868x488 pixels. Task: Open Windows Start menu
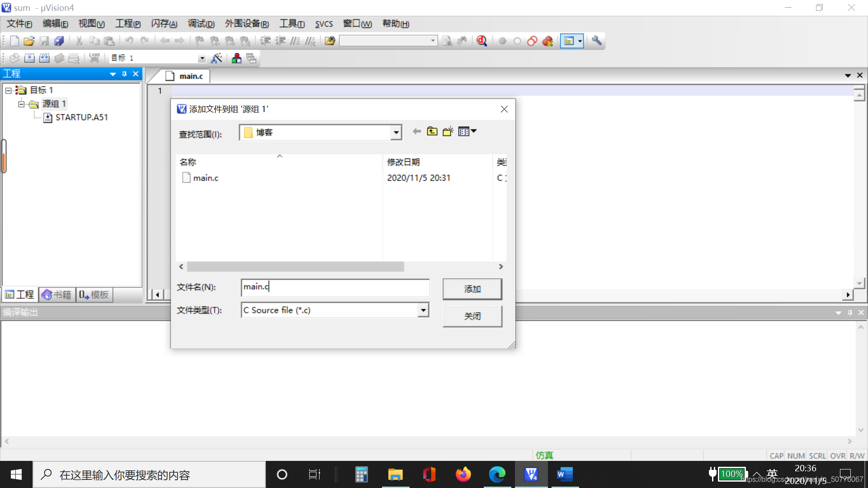(x=16, y=474)
